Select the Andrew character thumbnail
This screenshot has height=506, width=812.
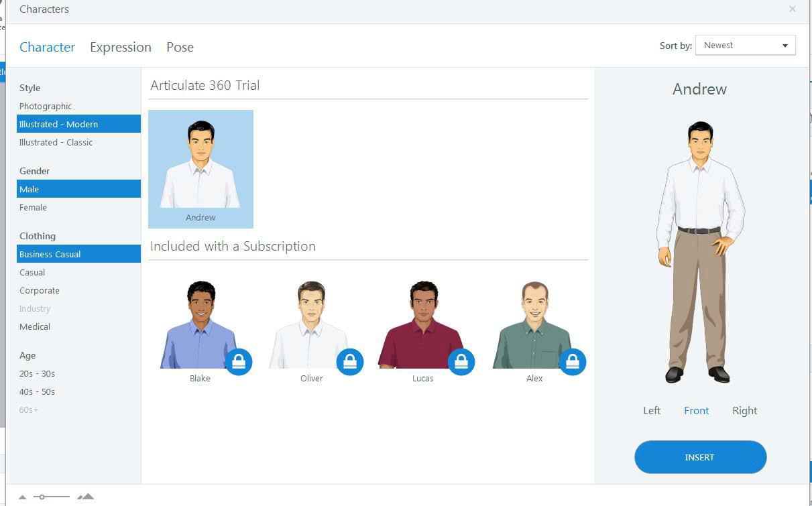coord(200,169)
